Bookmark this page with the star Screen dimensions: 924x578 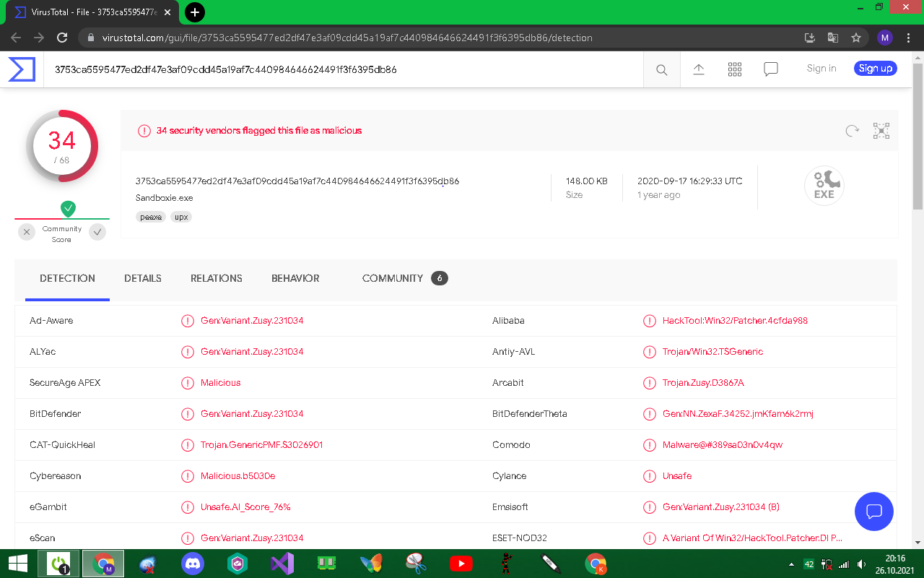coord(856,38)
